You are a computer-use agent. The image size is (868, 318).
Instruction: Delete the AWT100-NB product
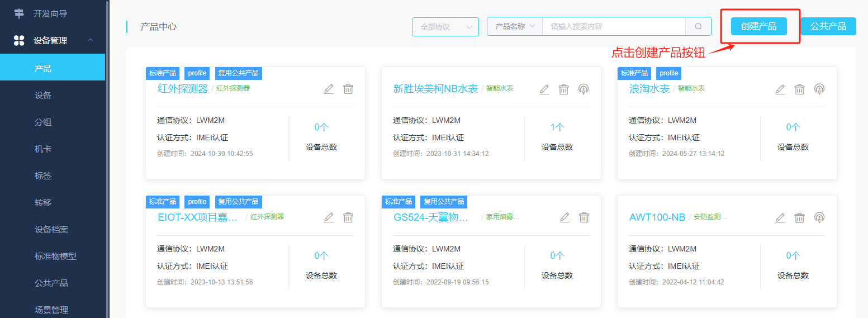[800, 217]
